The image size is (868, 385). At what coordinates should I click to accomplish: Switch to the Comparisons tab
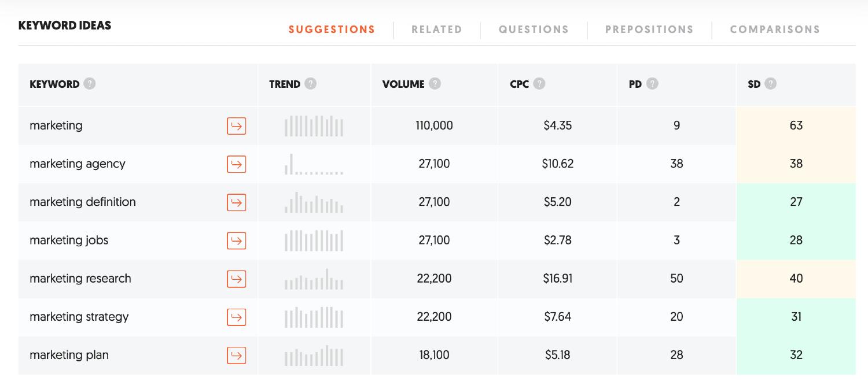pos(775,29)
